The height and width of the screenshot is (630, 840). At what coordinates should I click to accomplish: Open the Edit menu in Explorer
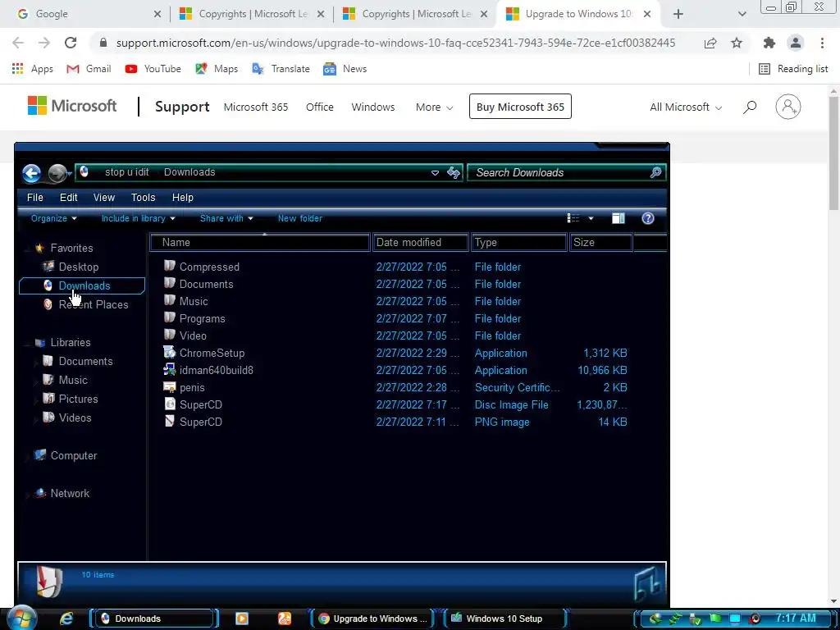pyautogui.click(x=69, y=198)
